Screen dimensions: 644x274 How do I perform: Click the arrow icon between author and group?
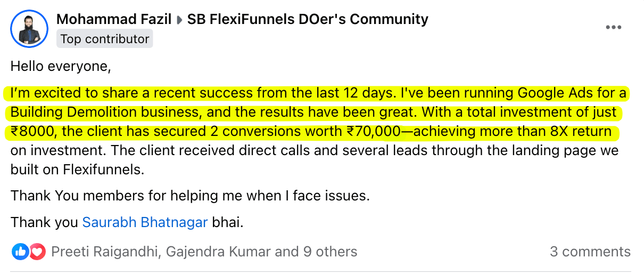pyautogui.click(x=180, y=20)
